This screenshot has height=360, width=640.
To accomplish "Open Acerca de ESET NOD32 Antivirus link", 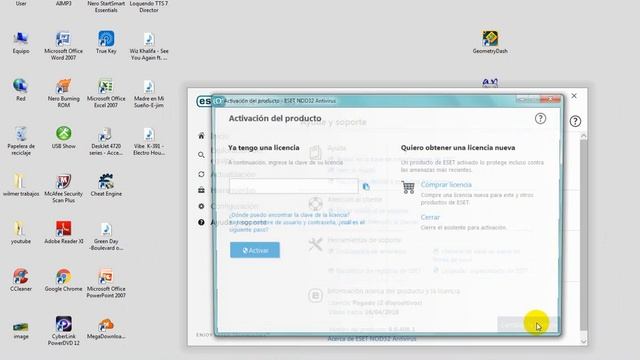I will tap(372, 339).
